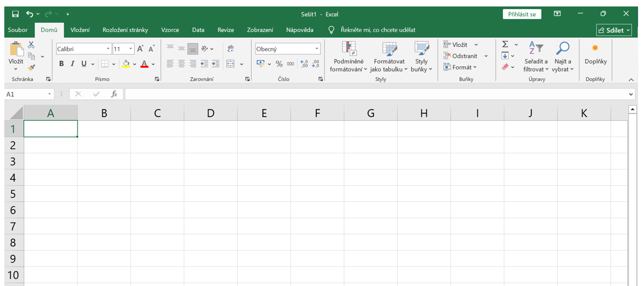Open the font size 11 dropdown

pyautogui.click(x=130, y=49)
